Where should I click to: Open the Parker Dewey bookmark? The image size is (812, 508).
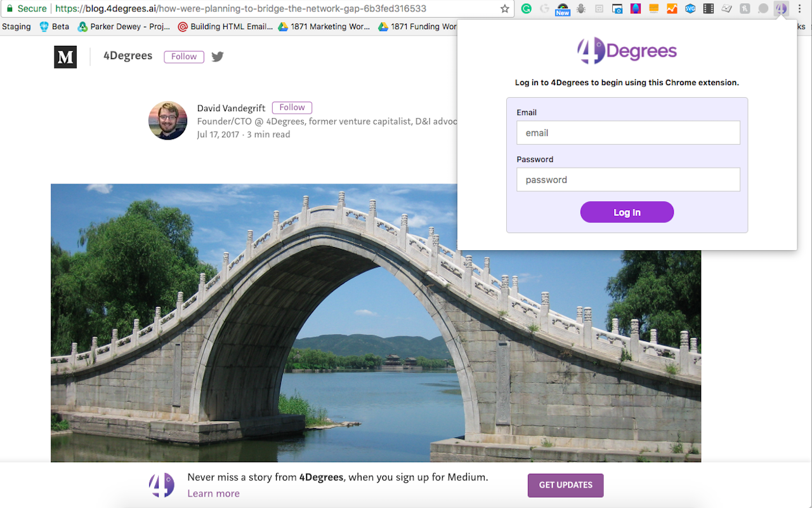[124, 27]
